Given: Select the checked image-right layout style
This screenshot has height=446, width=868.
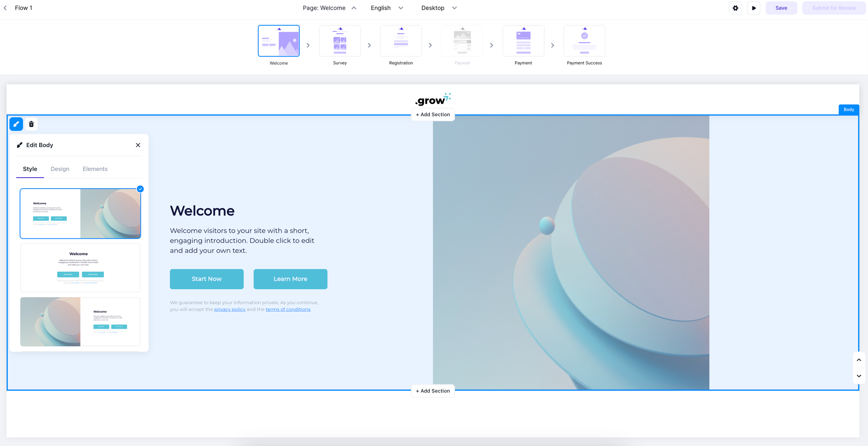Looking at the screenshot, I should (x=80, y=213).
